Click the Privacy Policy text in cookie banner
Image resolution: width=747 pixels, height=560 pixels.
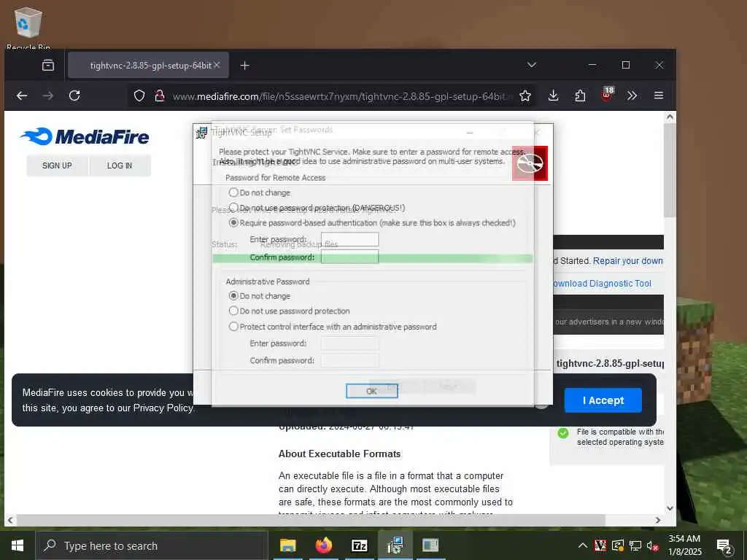point(163,408)
